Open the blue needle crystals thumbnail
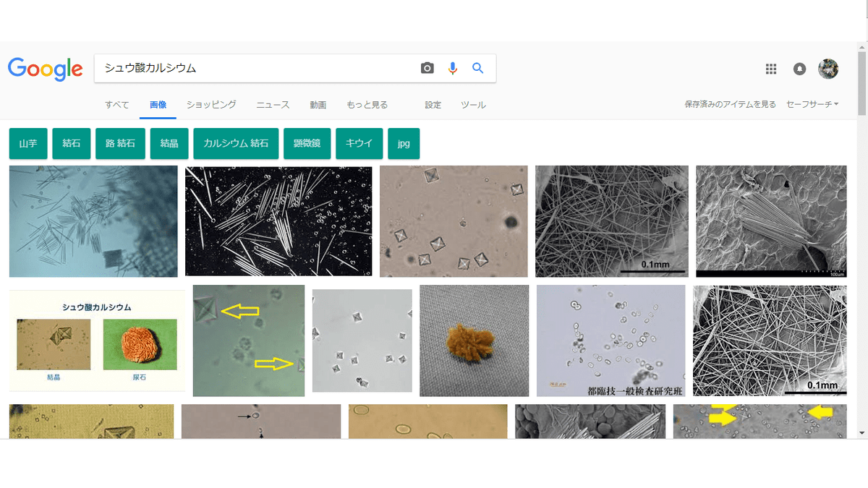 click(x=93, y=221)
